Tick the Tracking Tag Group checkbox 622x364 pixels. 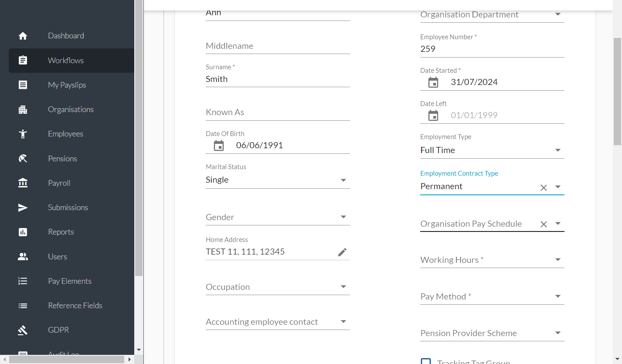tap(426, 361)
